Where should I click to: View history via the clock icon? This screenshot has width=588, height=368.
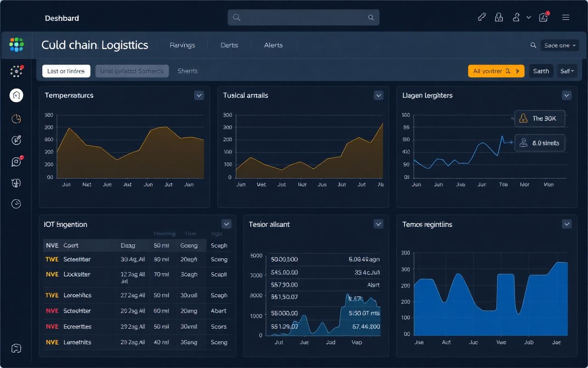click(16, 204)
